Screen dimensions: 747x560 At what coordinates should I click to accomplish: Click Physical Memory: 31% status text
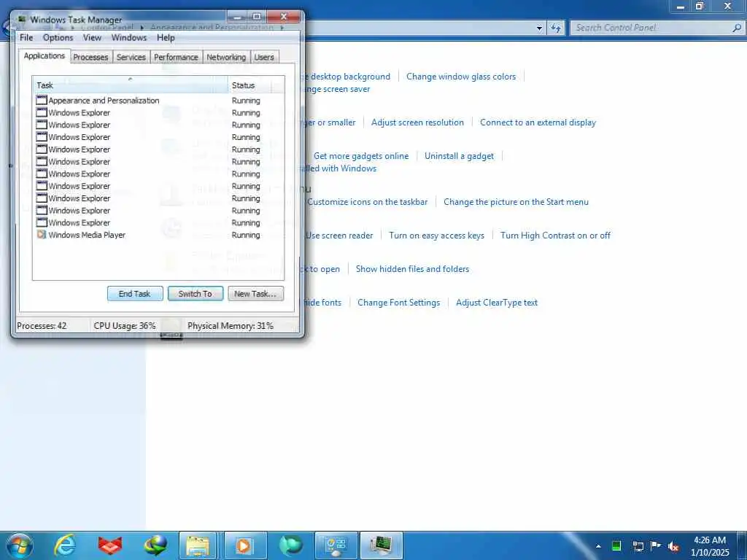coord(231,326)
